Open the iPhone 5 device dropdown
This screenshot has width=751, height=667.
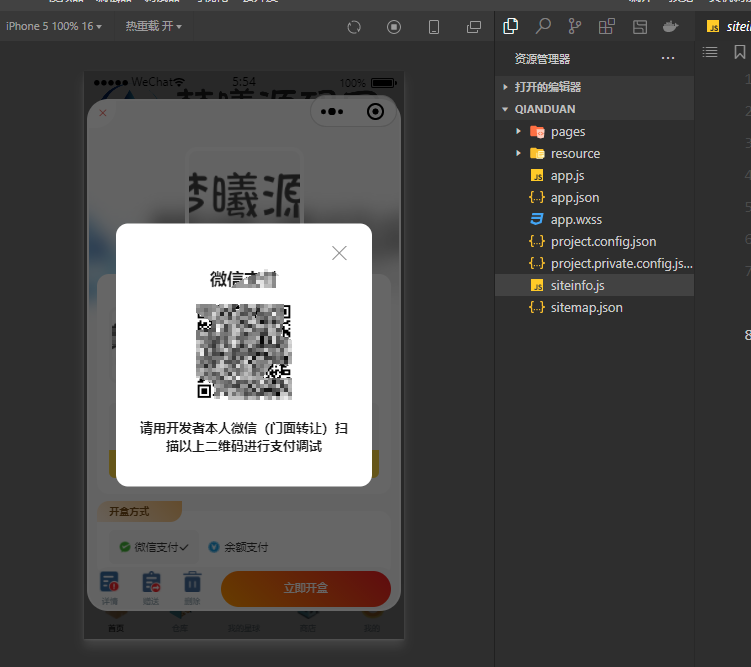coord(54,26)
